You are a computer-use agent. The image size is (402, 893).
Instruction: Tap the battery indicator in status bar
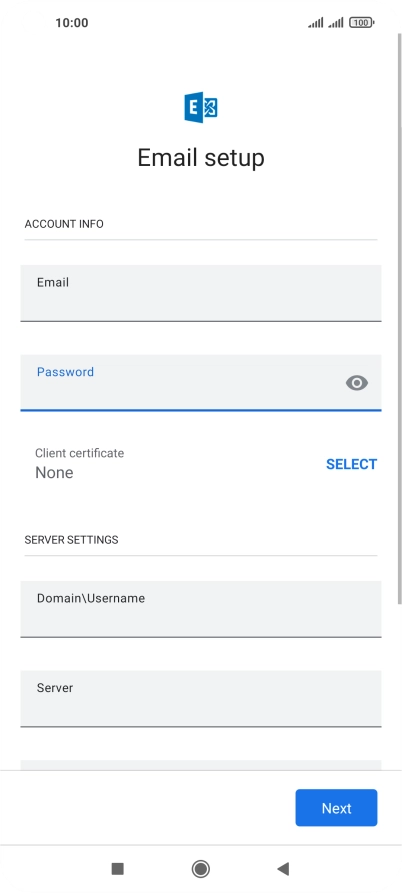[x=362, y=23]
